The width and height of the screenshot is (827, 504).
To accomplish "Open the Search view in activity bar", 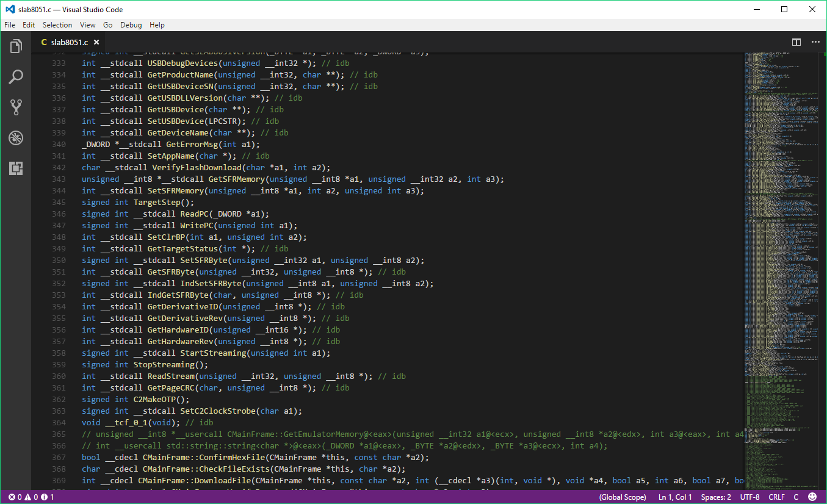I will point(16,77).
